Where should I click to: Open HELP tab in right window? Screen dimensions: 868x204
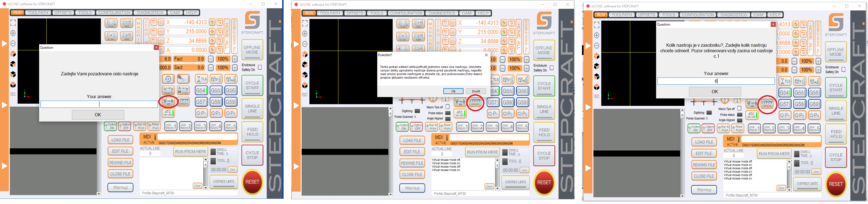pyautogui.click(x=775, y=15)
